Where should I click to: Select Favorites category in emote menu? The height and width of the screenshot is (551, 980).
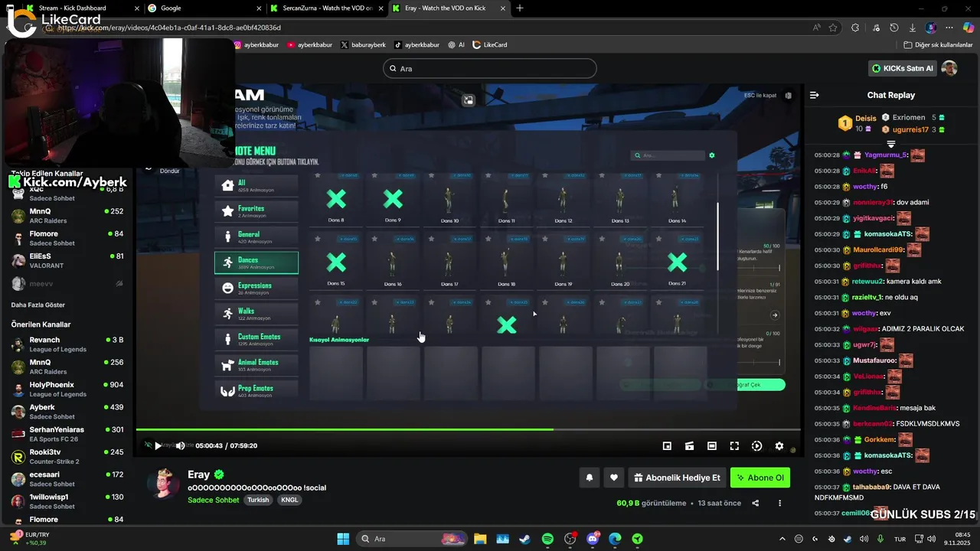(x=256, y=211)
